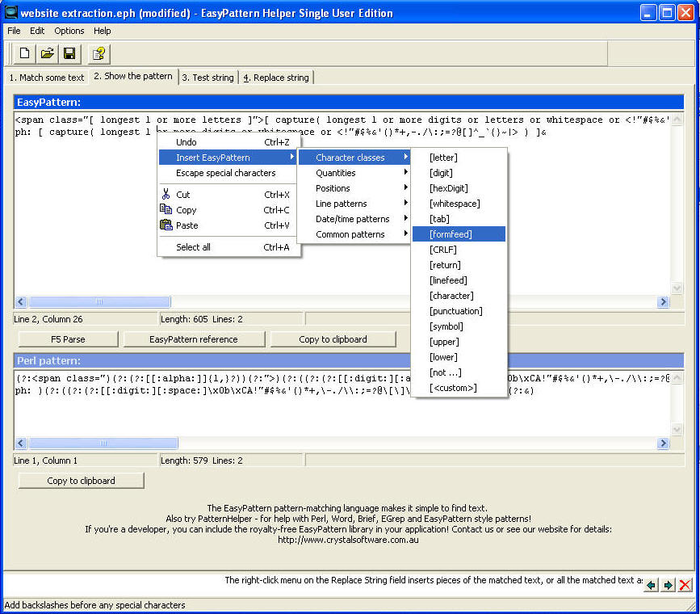Click Perl pattern scrollbar right arrow
This screenshot has height=614, width=700.
click(663, 443)
